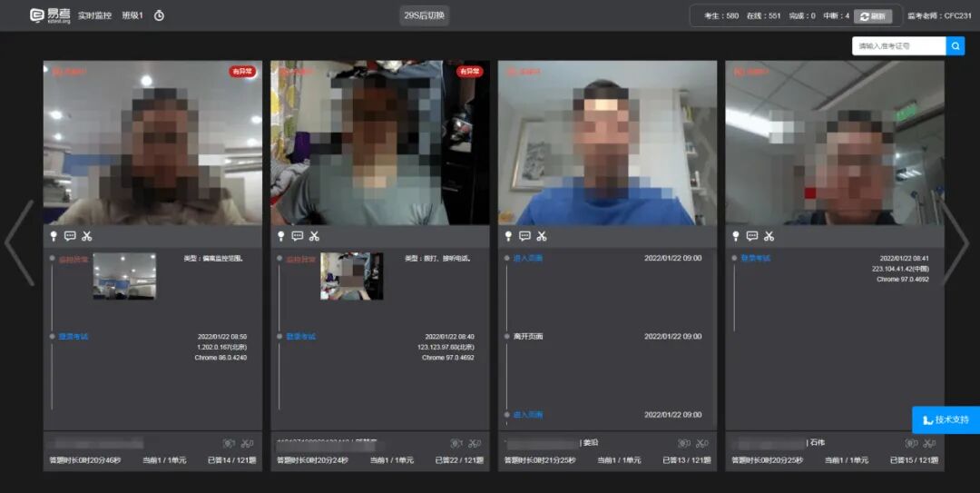
Task: Open the webcam feed of the 14/121 card
Action: [x=152, y=143]
